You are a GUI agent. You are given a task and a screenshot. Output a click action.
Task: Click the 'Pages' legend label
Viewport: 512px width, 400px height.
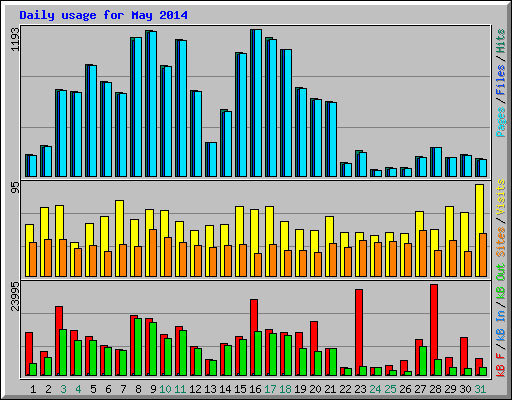[501, 122]
